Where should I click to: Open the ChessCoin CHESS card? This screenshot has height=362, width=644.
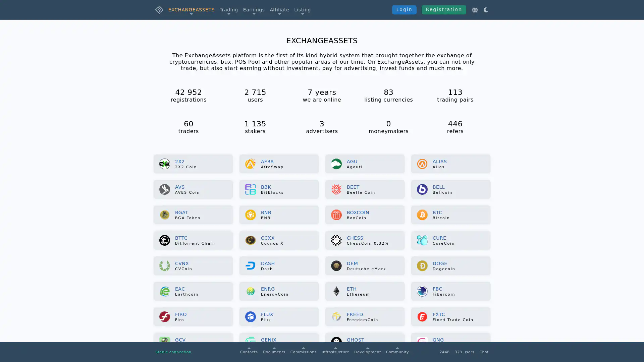click(365, 240)
